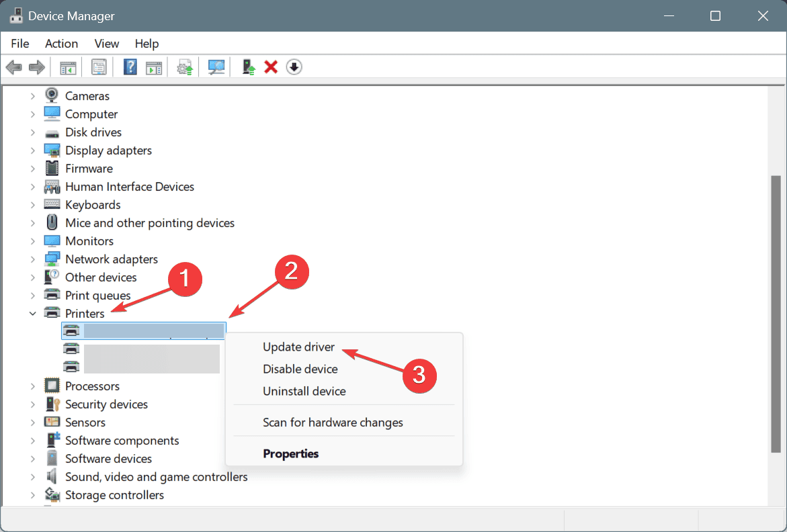Click the Security devices icon
Screen dimensions: 787x532
coord(52,404)
